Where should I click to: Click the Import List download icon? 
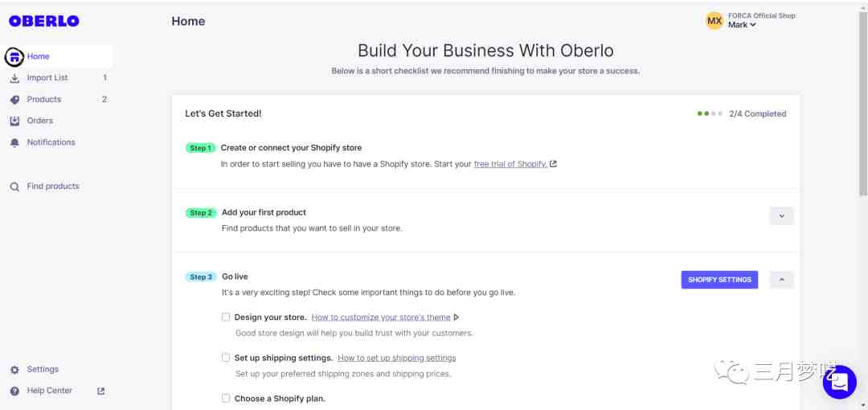coord(14,78)
